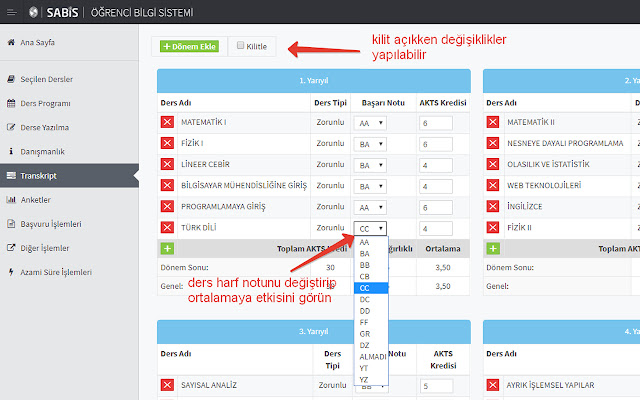The image size is (640, 400).
Task: Delete TÜRK DİLİ course row
Action: coord(167,227)
